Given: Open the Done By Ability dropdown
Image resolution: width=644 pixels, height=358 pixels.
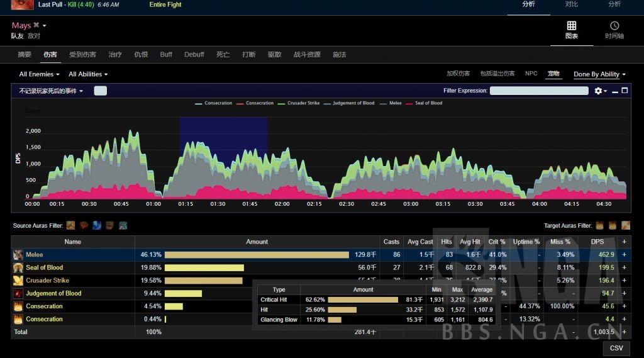Looking at the screenshot, I should [599, 74].
